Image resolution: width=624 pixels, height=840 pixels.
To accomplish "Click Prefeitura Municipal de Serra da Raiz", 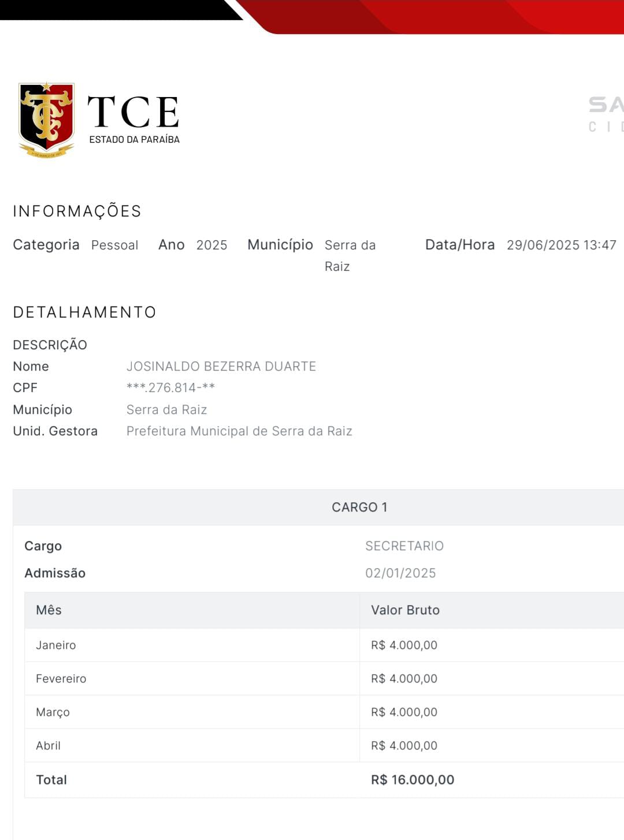I will [239, 431].
